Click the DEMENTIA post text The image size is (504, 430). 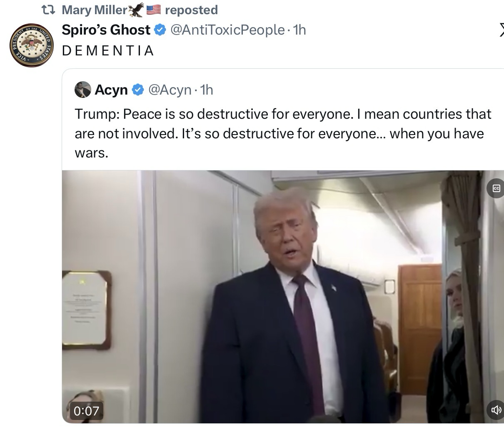coord(108,51)
